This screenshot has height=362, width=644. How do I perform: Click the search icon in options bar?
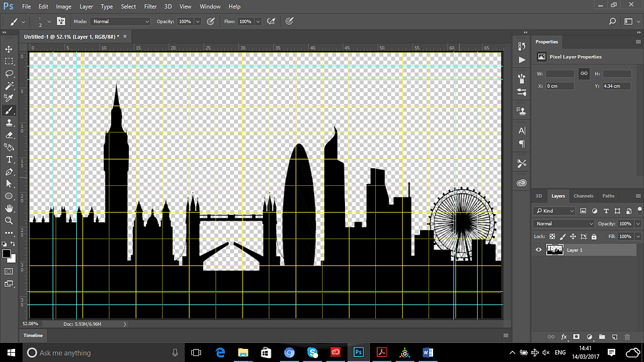point(612,21)
